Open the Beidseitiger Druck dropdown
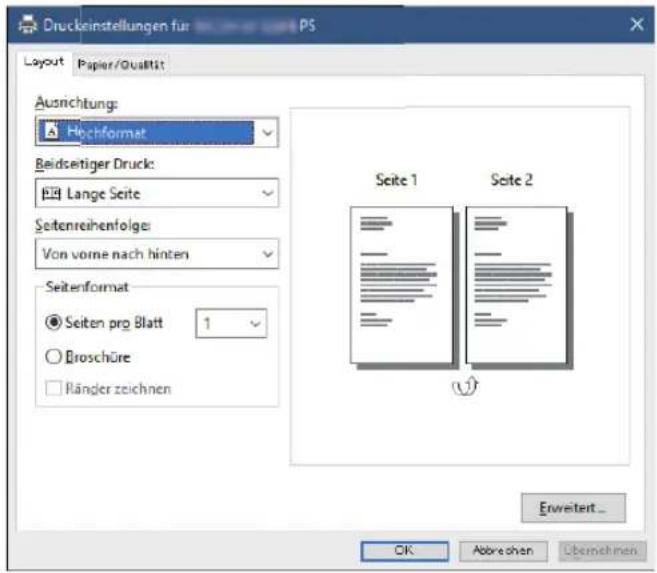The height and width of the screenshot is (573, 657). point(157,193)
